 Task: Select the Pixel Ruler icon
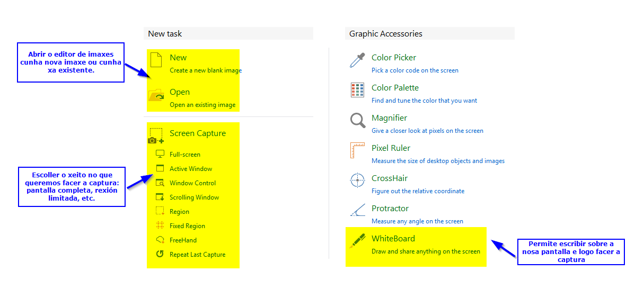(x=357, y=150)
